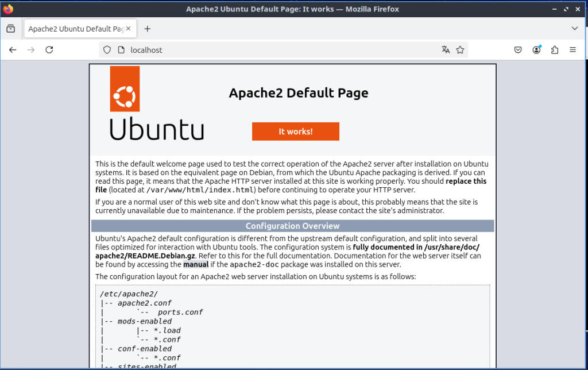Focus the localhost address bar

pyautogui.click(x=283, y=50)
